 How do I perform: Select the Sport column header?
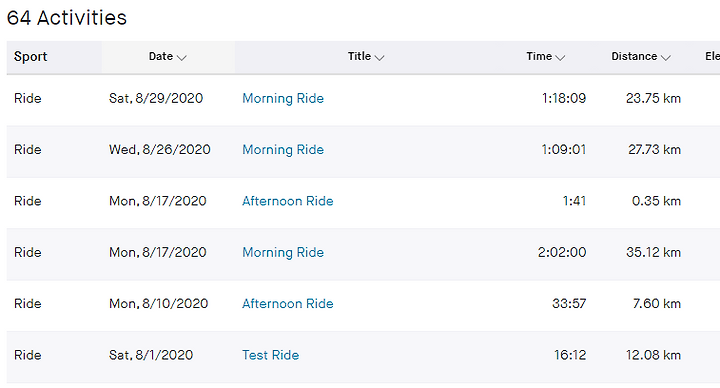click(x=30, y=56)
